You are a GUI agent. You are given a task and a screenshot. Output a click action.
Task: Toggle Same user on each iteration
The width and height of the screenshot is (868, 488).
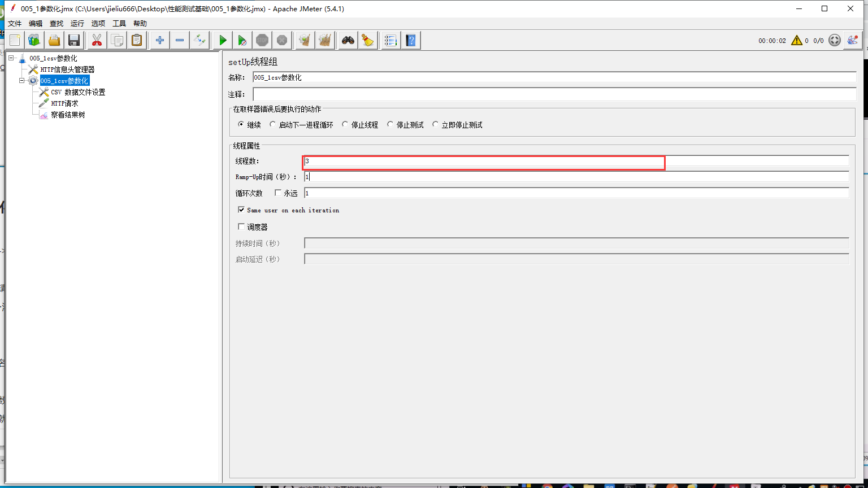click(x=241, y=210)
